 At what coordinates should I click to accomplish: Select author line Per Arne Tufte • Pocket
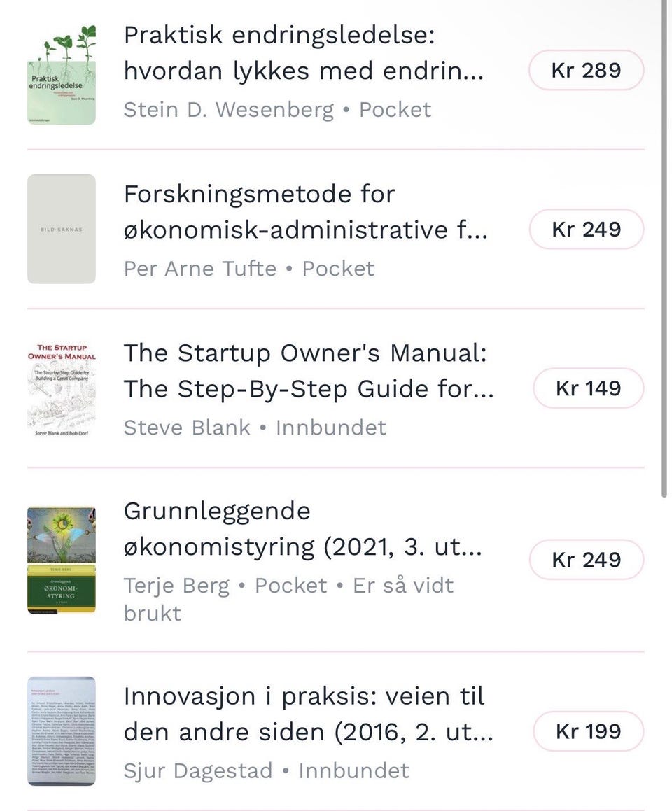pyautogui.click(x=248, y=269)
